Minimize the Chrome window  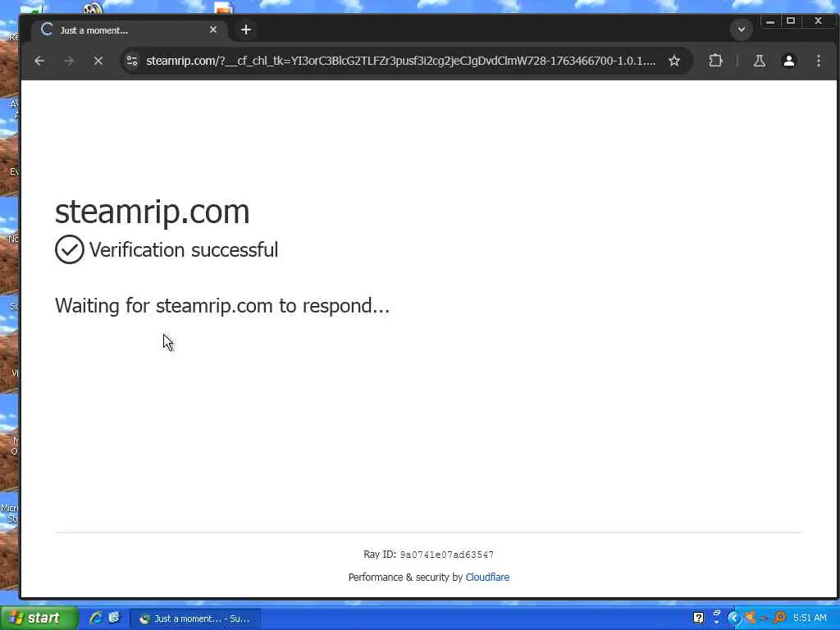[x=769, y=21]
